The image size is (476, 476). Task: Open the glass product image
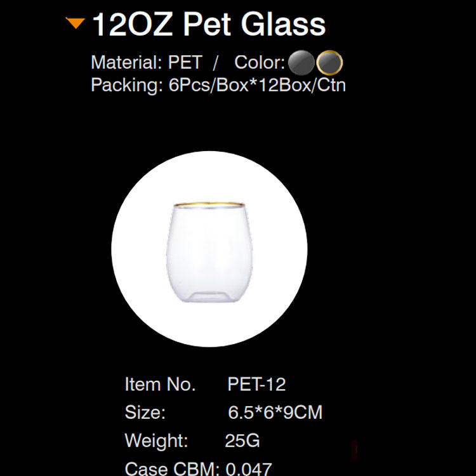(209, 252)
